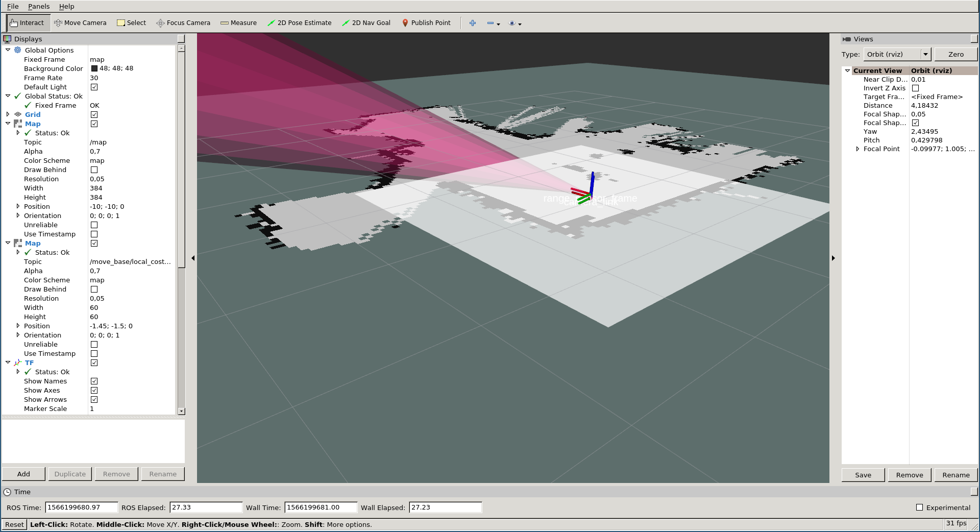
Task: Toggle TF Show Arrows checkbox
Action: pos(94,399)
